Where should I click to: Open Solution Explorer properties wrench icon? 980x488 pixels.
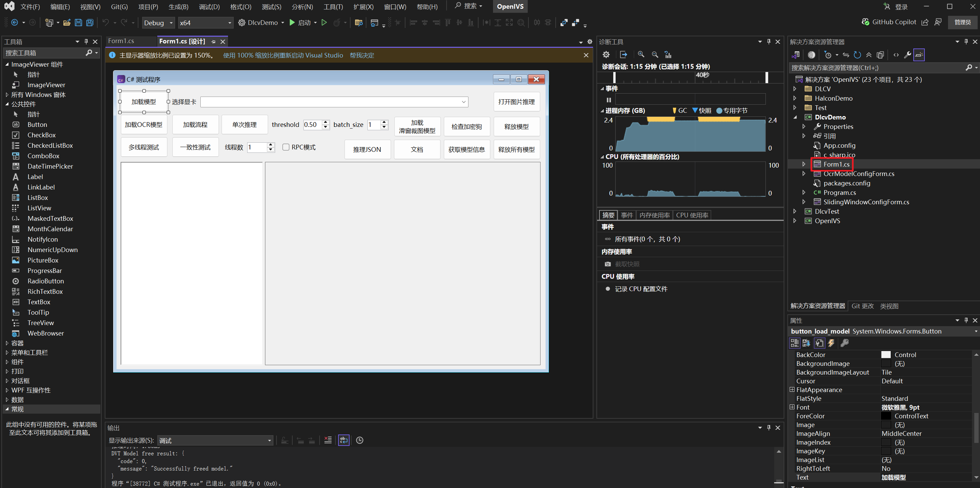coord(907,55)
